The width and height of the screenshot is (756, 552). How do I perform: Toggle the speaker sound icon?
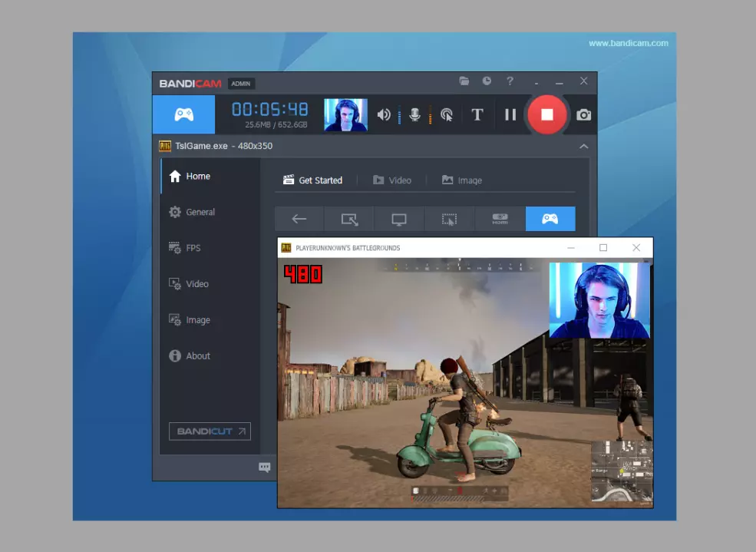click(384, 114)
